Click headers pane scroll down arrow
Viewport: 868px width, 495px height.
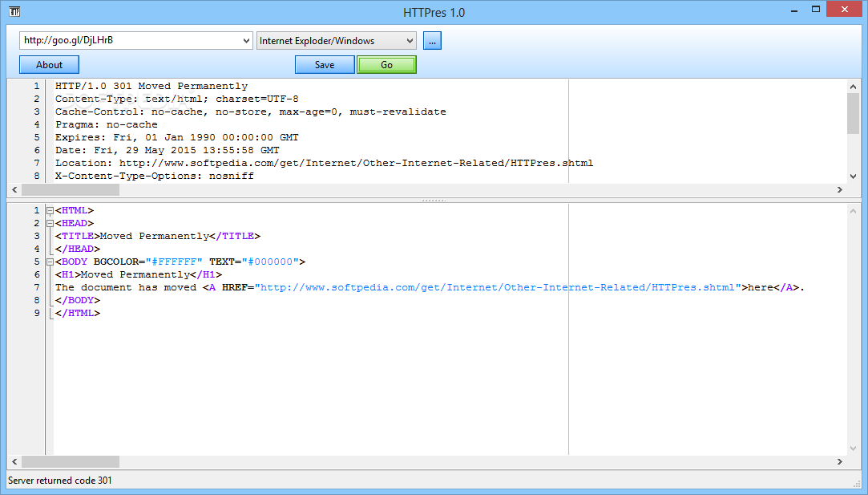(853, 176)
